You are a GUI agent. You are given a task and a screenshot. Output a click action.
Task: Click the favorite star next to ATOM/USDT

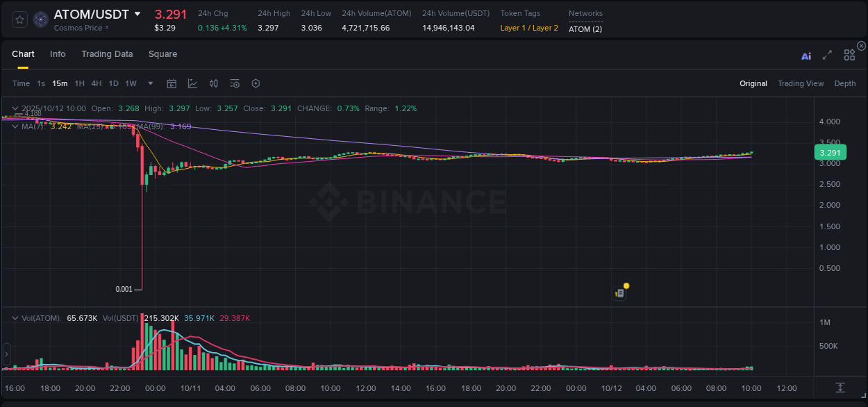(x=19, y=19)
